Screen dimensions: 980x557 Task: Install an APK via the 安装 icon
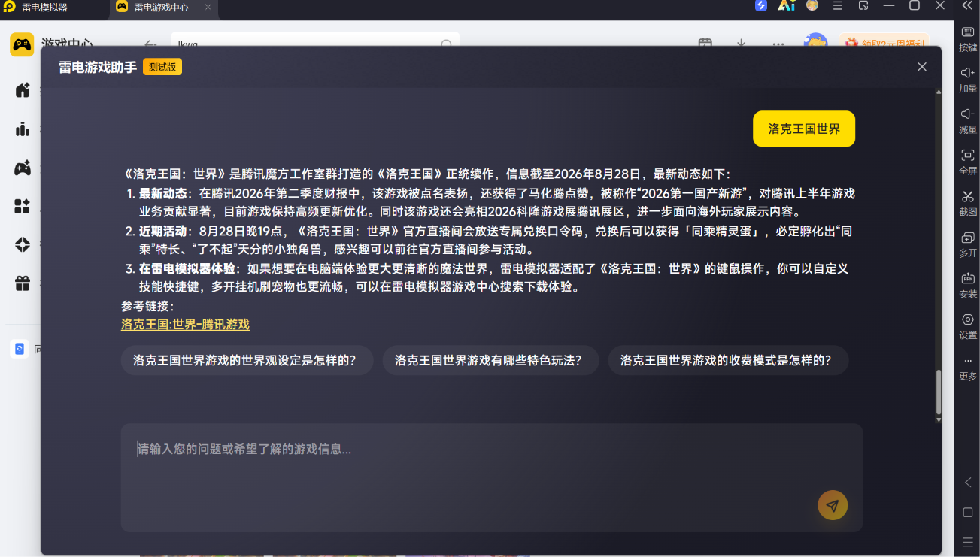[x=968, y=286]
